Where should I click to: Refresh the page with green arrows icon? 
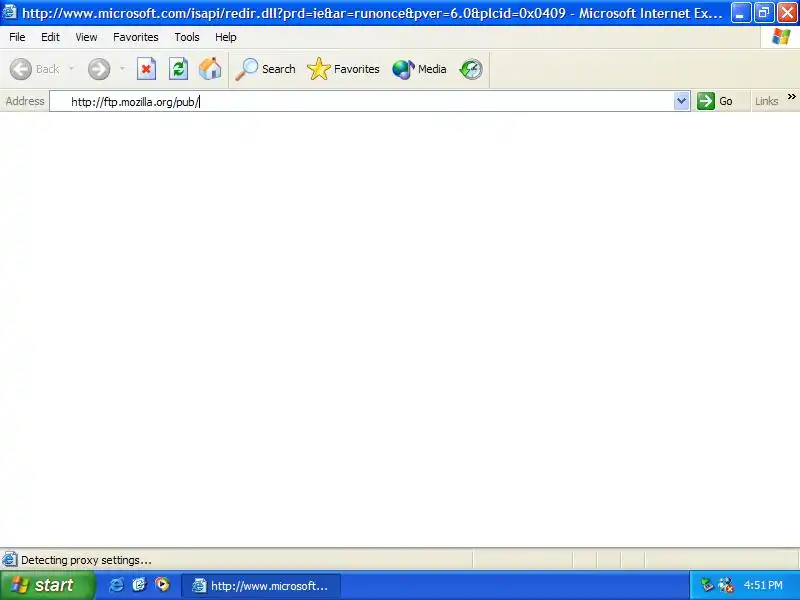pyautogui.click(x=178, y=69)
